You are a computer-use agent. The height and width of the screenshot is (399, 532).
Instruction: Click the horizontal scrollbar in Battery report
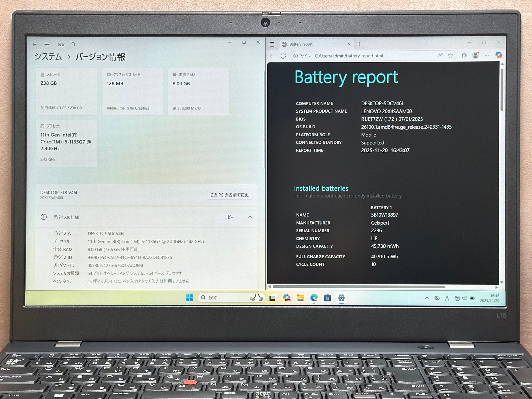tap(358, 287)
